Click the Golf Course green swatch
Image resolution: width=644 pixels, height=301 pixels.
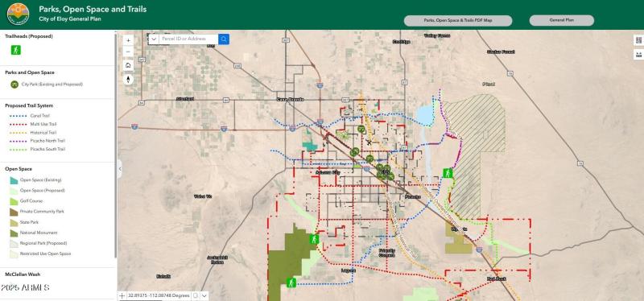click(x=14, y=201)
